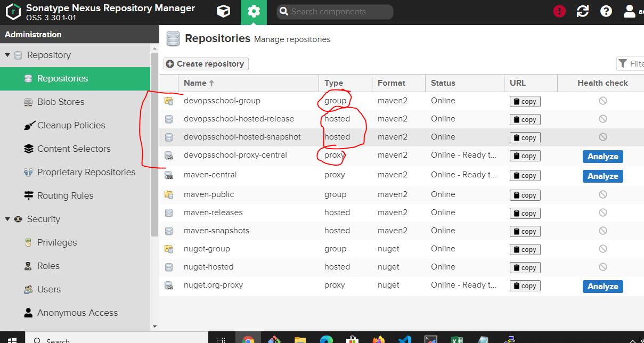
Task: Focus the Search components field
Action: coord(335,12)
